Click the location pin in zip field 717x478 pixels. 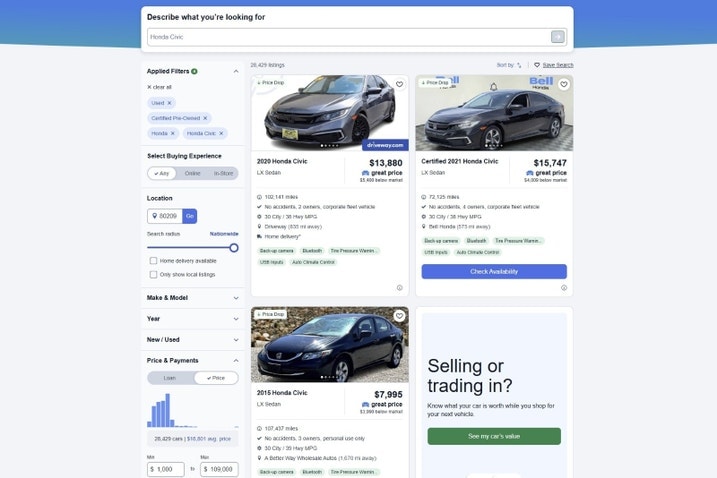[x=155, y=216]
